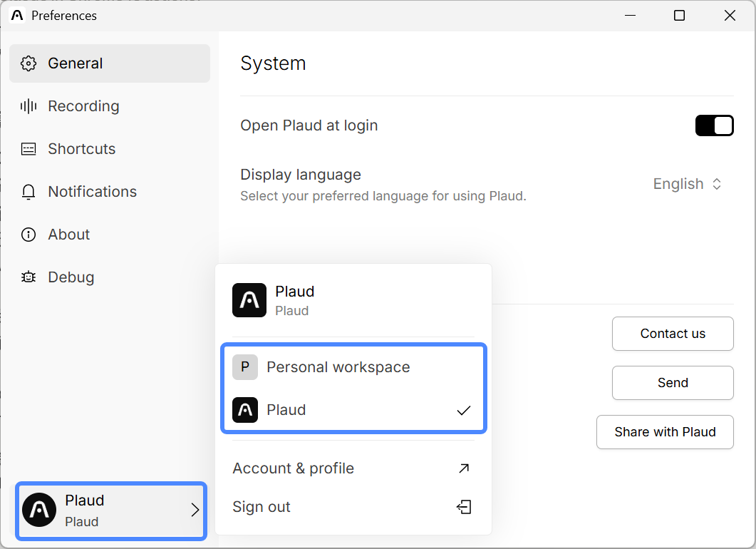The height and width of the screenshot is (549, 756).
Task: Click the chevron on the Plaud account button
Action: (x=195, y=510)
